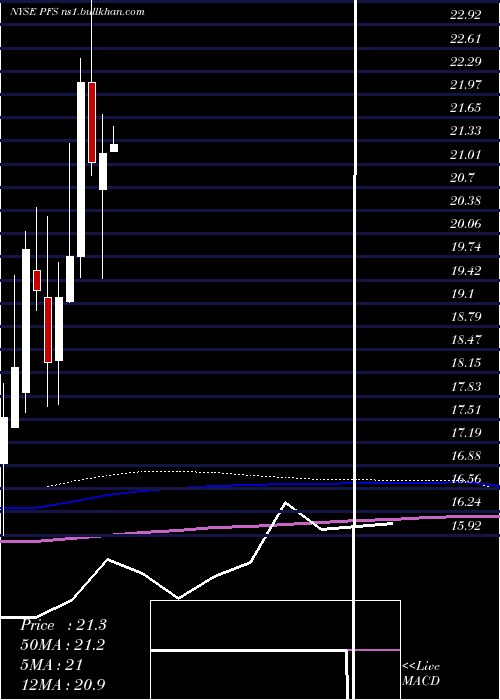This screenshot has height=700, width=500.
Task: Click the NYSE PFS ns1.bullkhan.com chart title
Action: tap(78, 12)
